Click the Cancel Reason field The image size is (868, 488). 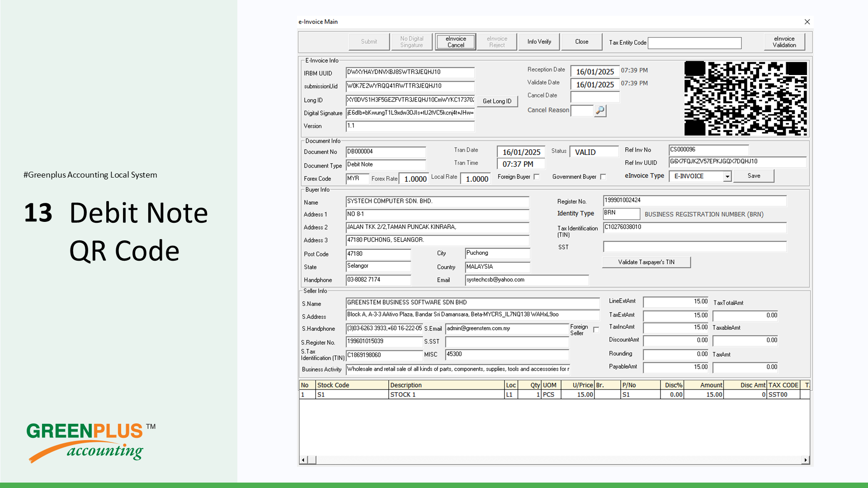click(x=582, y=111)
